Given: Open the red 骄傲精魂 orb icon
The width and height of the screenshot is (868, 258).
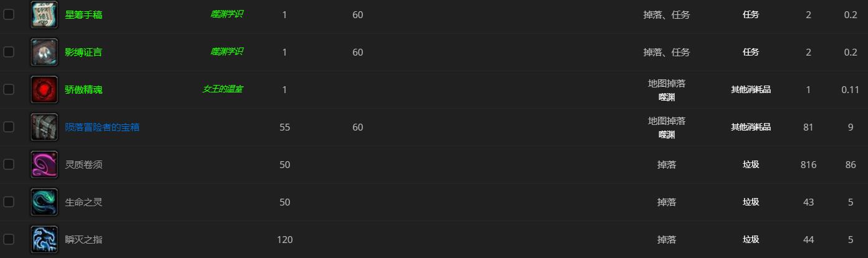Looking at the screenshot, I should pos(44,89).
